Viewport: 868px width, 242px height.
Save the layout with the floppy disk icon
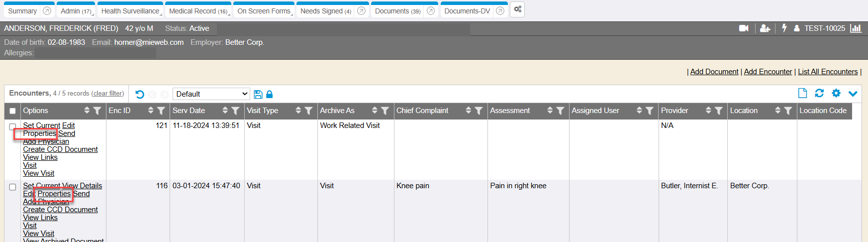click(258, 94)
